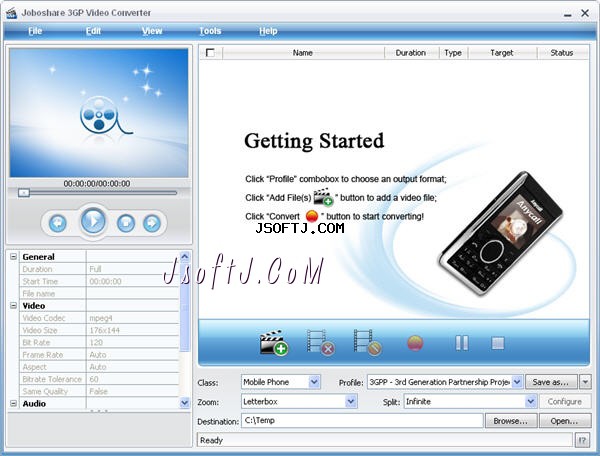The image size is (600, 456).
Task: Open the Help menu
Action: point(268,31)
